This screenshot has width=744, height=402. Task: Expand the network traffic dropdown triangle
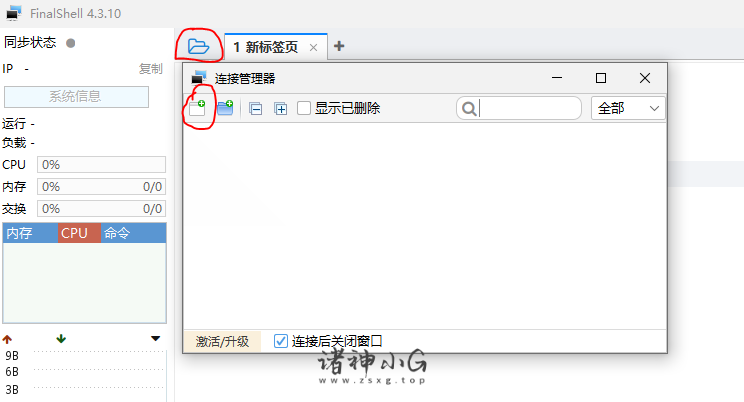coord(155,338)
